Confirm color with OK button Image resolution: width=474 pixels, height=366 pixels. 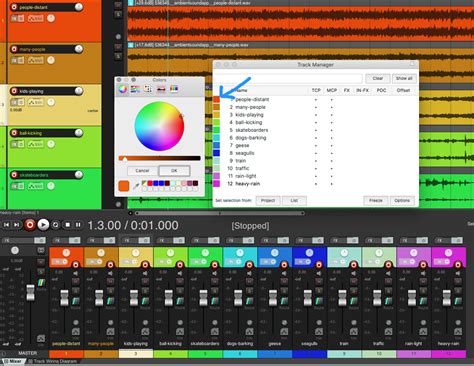(x=174, y=171)
